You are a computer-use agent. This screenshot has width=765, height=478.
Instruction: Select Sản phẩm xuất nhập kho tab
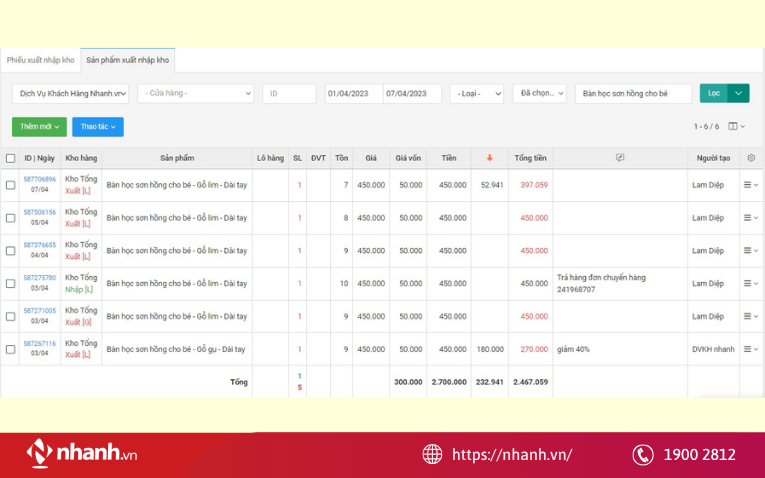127,60
